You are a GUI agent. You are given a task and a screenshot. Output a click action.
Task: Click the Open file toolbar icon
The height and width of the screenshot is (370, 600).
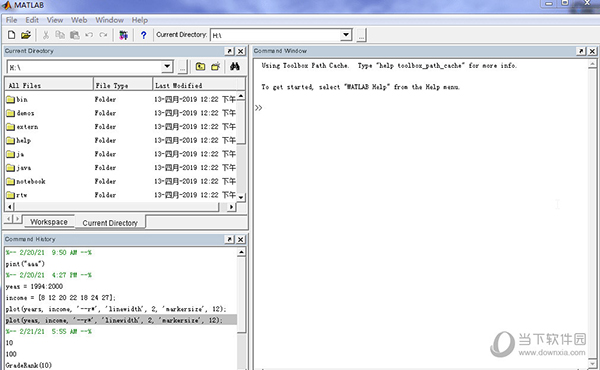[26, 35]
